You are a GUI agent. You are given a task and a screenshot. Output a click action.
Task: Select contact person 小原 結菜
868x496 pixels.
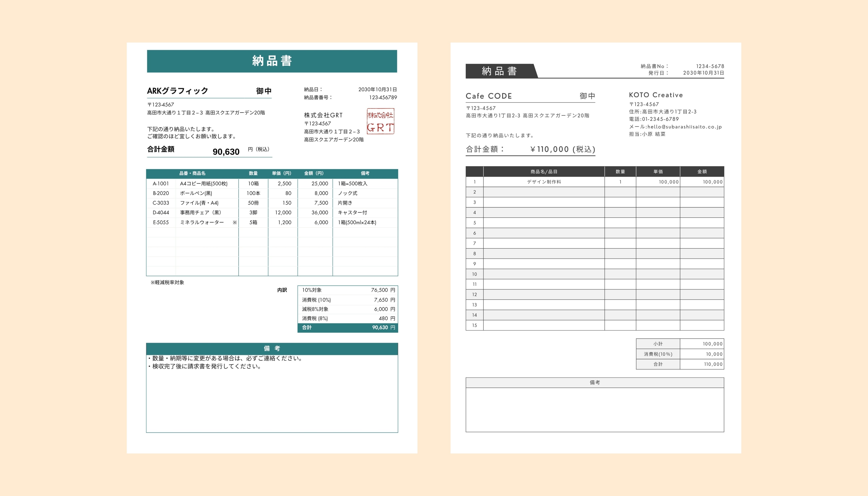click(653, 134)
